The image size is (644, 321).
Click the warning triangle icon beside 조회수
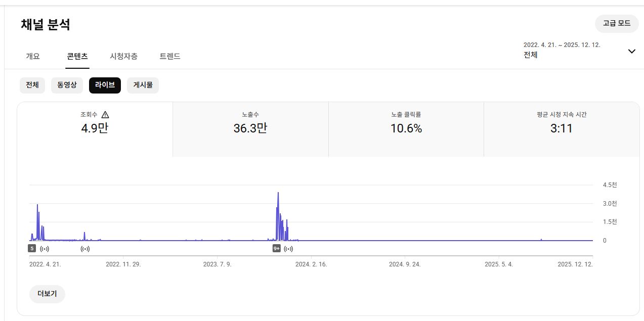click(105, 115)
